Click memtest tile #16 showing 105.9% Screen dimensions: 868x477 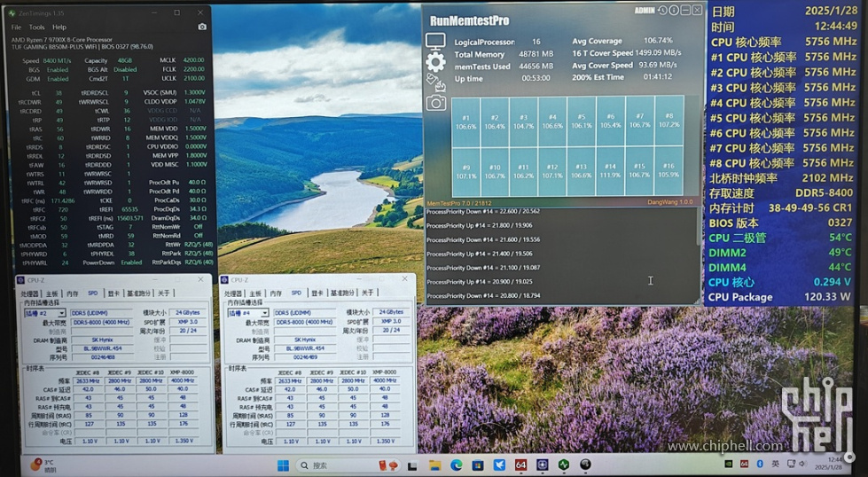tap(669, 171)
